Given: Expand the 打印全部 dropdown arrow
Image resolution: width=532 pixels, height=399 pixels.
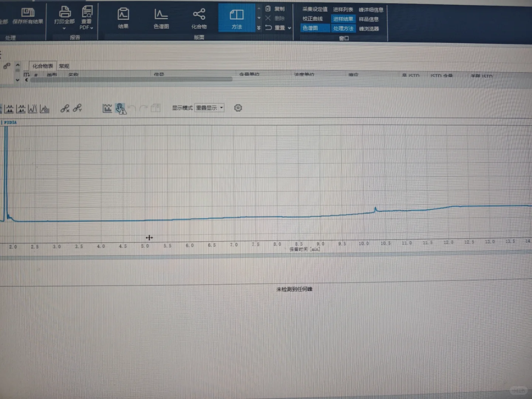Looking at the screenshot, I should 64,28.
